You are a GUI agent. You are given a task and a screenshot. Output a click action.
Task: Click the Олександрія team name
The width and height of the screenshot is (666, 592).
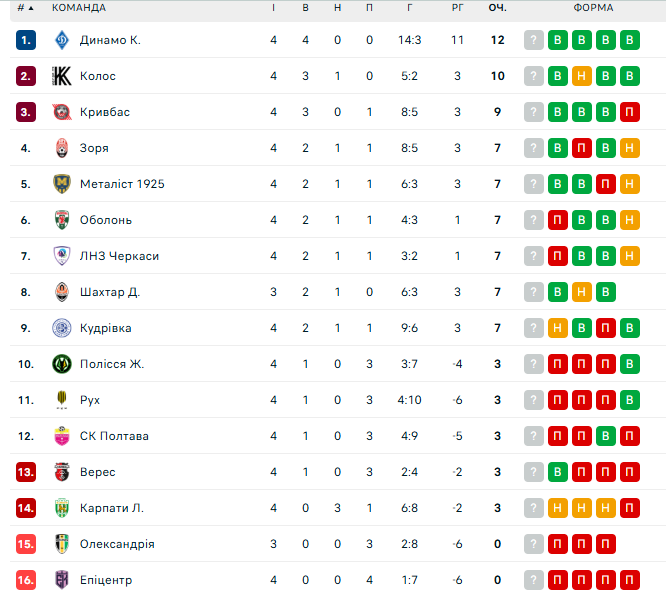117,544
